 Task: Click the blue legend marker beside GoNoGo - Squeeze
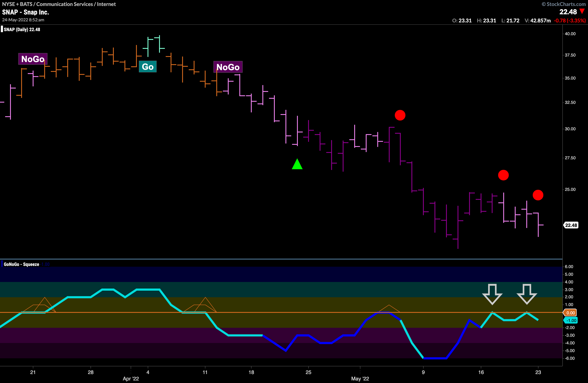(x=2, y=264)
